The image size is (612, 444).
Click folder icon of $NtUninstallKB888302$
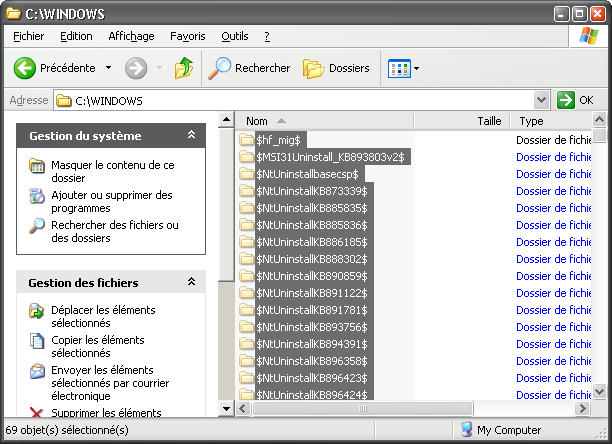point(246,259)
